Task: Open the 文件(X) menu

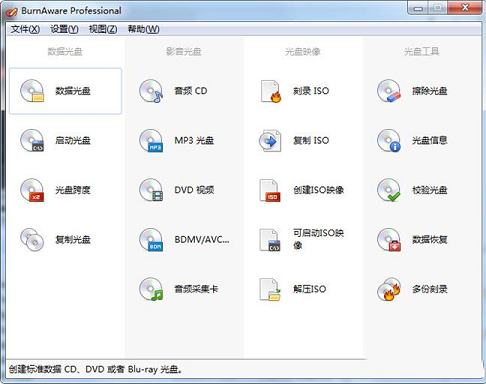Action: pyautogui.click(x=25, y=29)
